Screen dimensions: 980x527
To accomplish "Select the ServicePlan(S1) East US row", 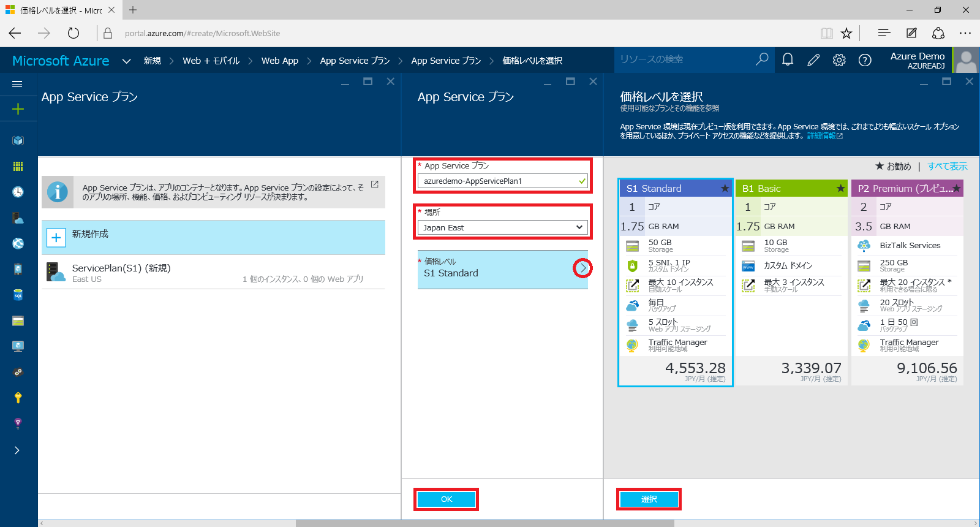I will point(213,273).
